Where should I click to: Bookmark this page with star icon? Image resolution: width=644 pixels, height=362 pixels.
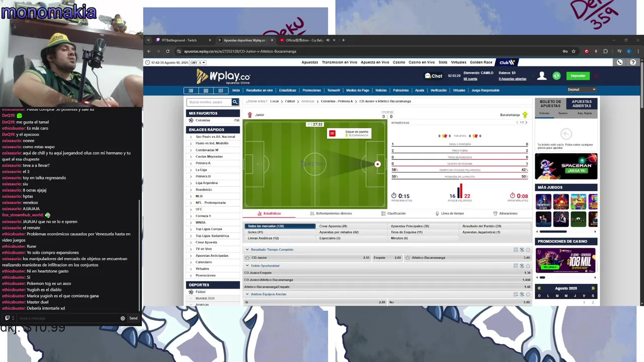574,51
